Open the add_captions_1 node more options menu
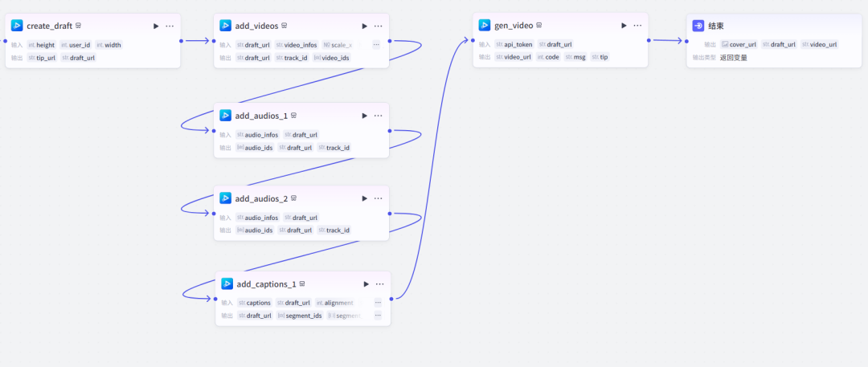Screen dimensions: 868x367 click(379, 284)
